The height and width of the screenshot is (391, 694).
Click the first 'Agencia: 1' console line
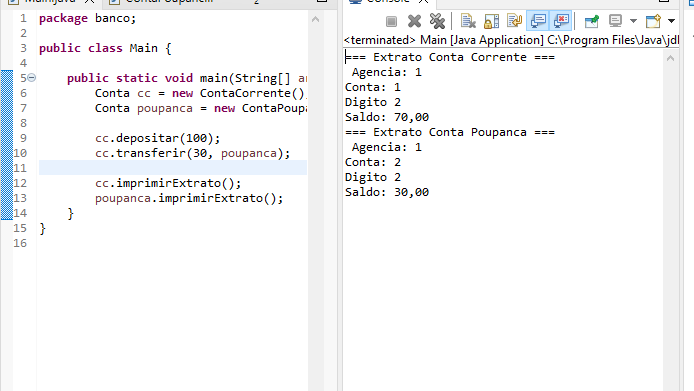387,72
